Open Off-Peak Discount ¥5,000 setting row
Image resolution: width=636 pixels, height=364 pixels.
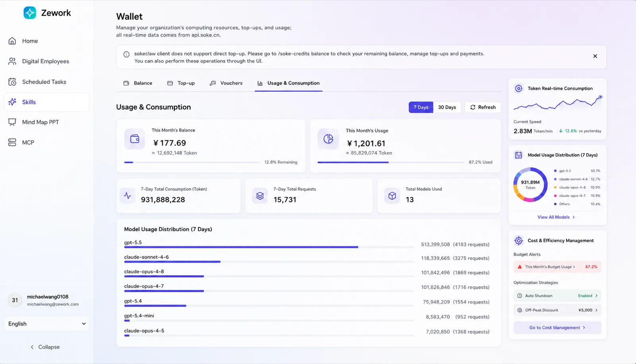pos(557,310)
